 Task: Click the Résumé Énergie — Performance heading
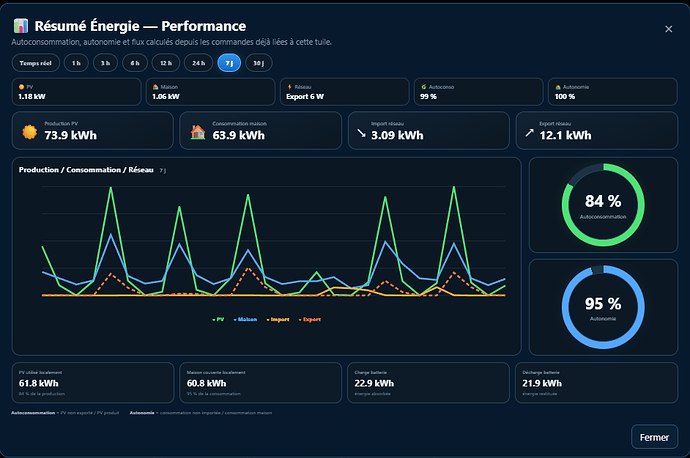pos(140,26)
